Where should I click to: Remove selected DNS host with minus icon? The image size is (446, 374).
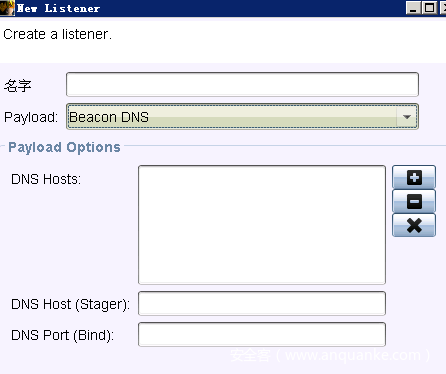pos(414,201)
